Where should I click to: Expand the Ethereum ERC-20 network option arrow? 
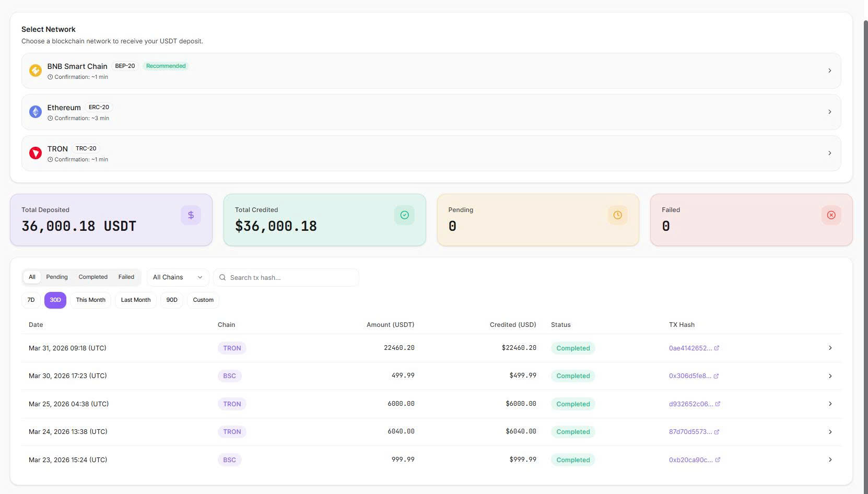click(x=829, y=112)
